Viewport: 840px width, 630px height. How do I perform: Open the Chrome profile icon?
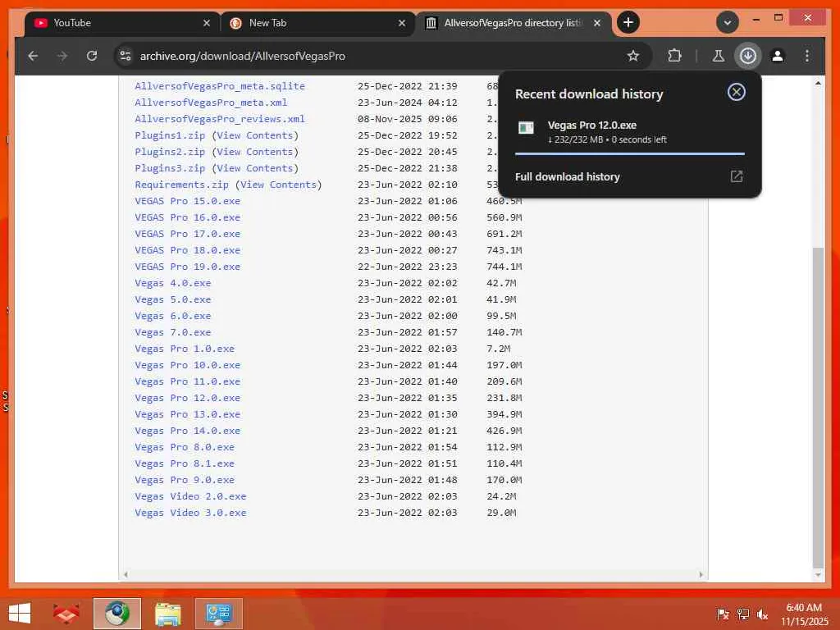778,56
